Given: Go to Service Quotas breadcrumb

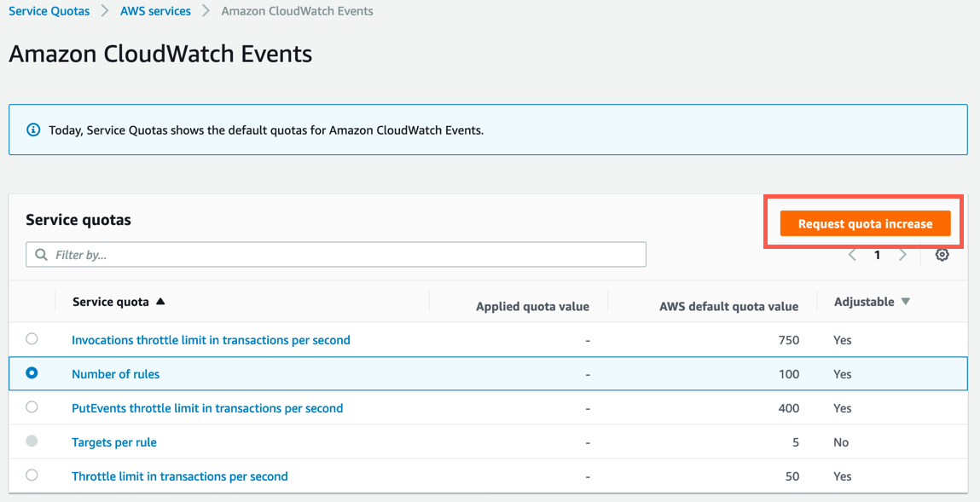Looking at the screenshot, I should (49, 11).
